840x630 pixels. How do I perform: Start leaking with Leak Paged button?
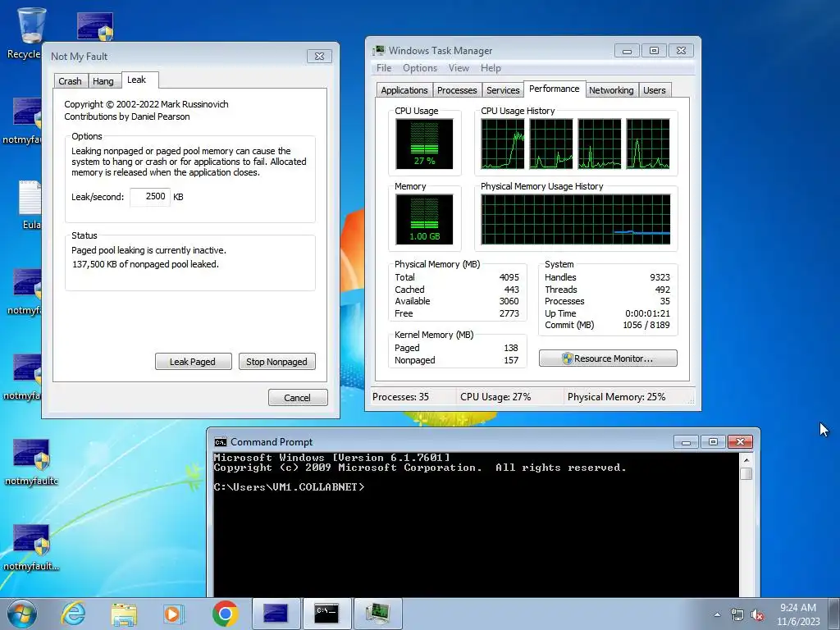(x=193, y=362)
